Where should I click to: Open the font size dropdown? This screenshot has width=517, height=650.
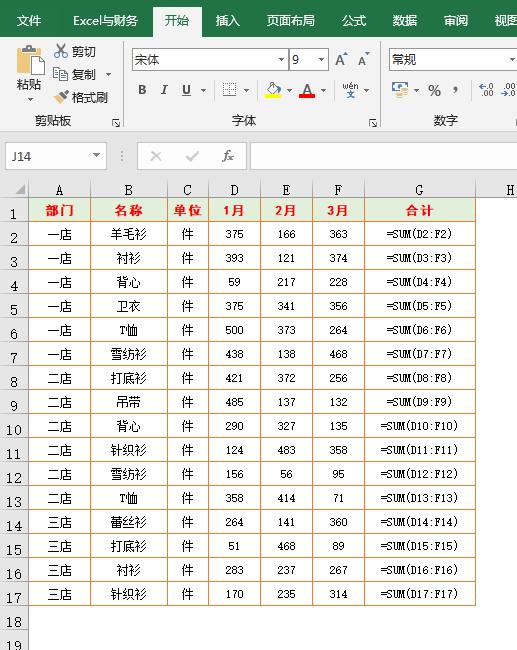coord(321,60)
